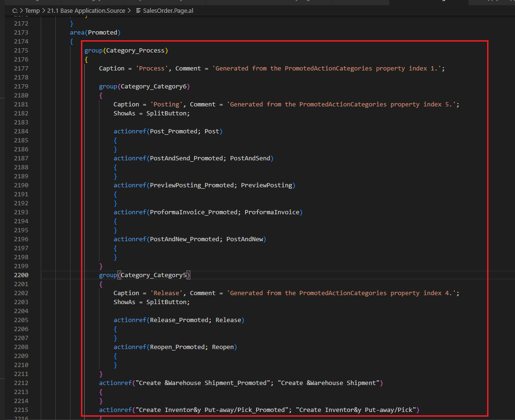The image size is (515, 420).
Task: Open the Temp folder breadcrumb
Action: point(32,10)
